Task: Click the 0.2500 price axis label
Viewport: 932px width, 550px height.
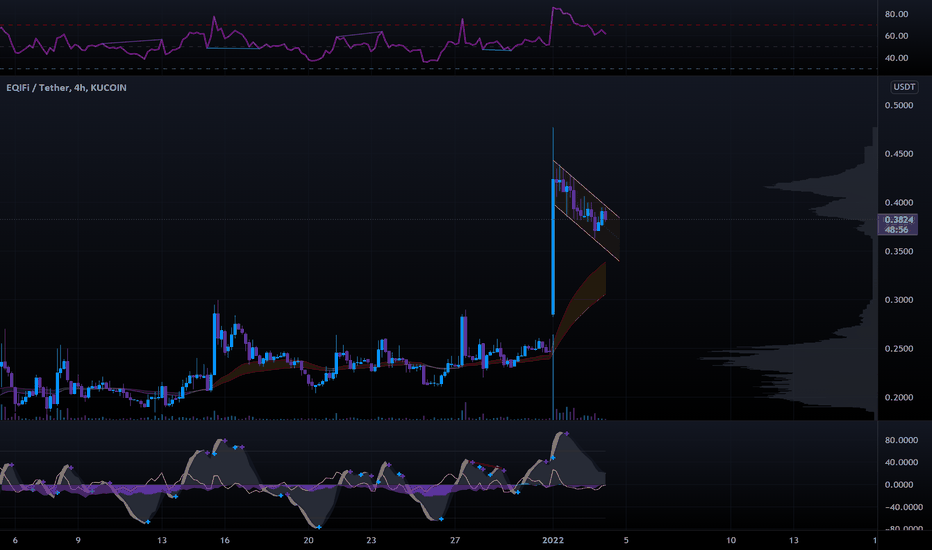Action: [899, 349]
